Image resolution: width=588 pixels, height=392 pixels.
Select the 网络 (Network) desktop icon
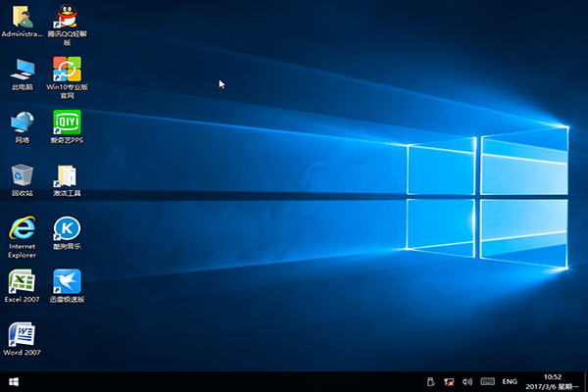[22, 122]
